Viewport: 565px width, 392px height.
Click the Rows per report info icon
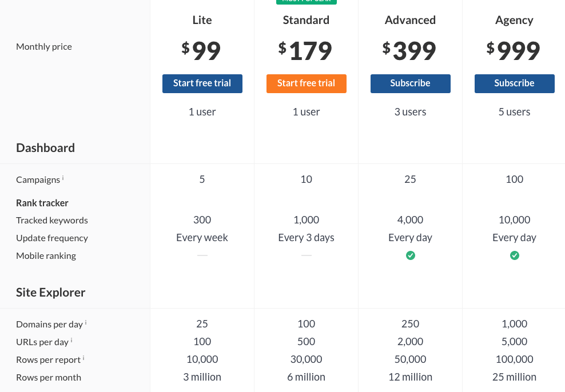83,358
